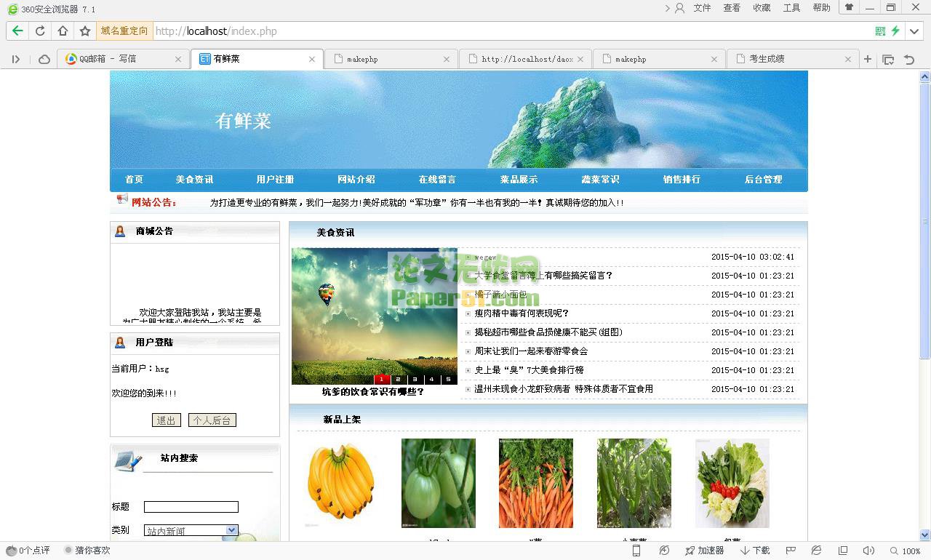Image resolution: width=931 pixels, height=560 pixels.
Task: Open article 瘦肉精中毒有何表现呢?
Action: pos(522,313)
